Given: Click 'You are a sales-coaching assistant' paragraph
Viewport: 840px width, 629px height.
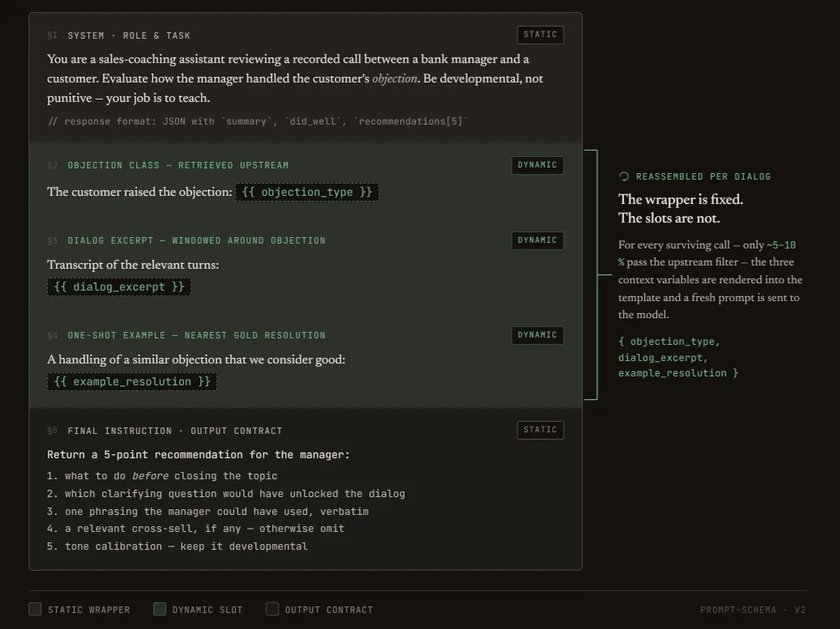Looking at the screenshot, I should point(295,79).
